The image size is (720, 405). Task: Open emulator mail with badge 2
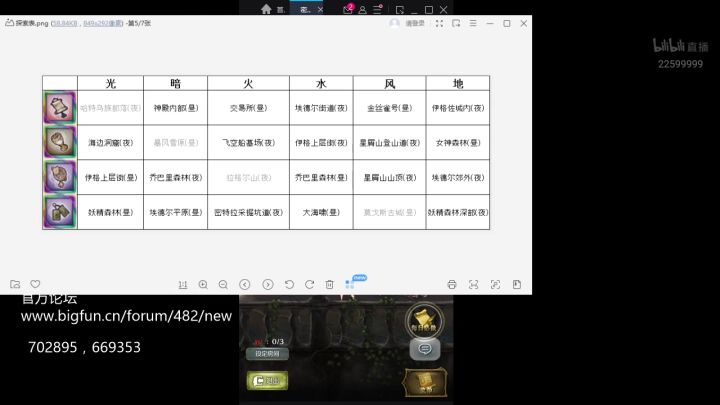(348, 9)
